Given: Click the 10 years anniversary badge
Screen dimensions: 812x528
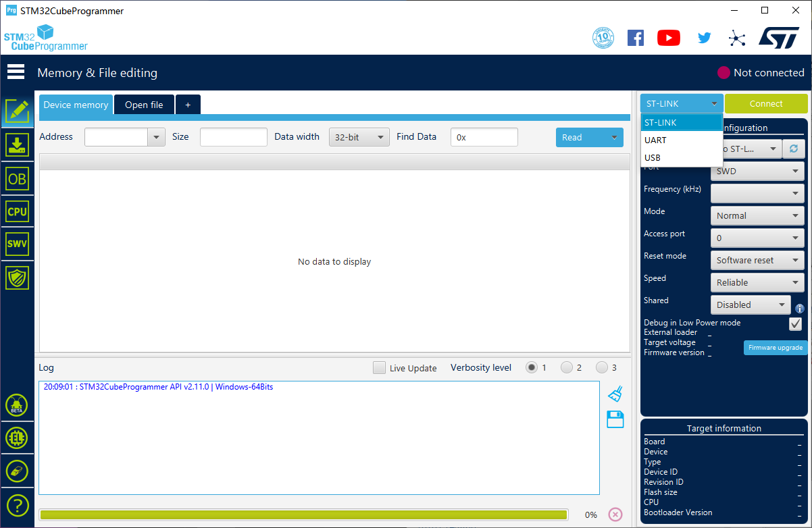Looking at the screenshot, I should 603,38.
